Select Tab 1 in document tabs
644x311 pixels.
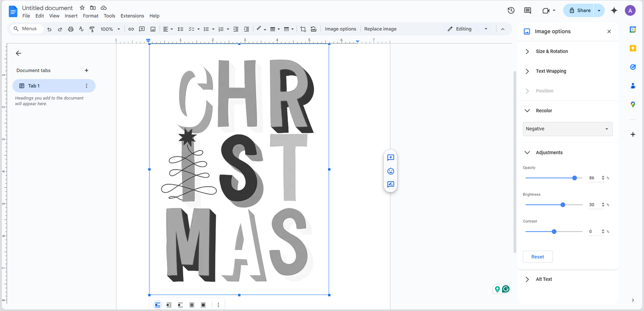pos(54,86)
